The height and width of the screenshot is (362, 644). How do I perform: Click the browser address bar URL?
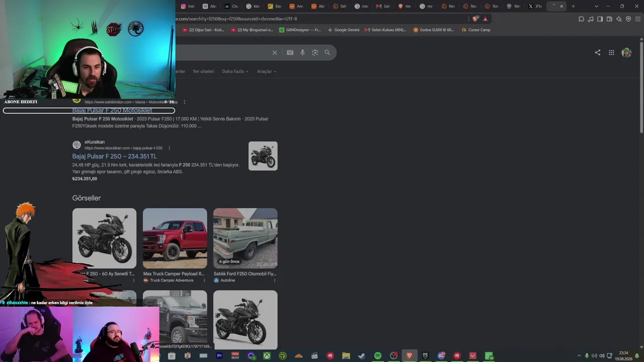(x=236, y=19)
